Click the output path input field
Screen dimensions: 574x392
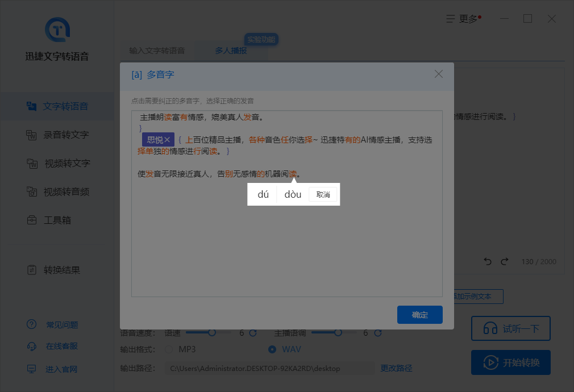[x=269, y=368]
